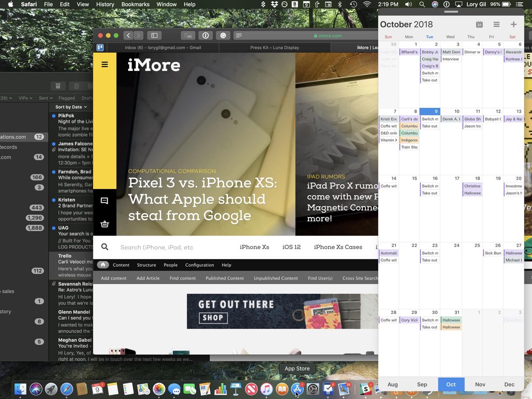
Task: Open the Bookmarks menu in the menu bar
Action: coord(135,4)
